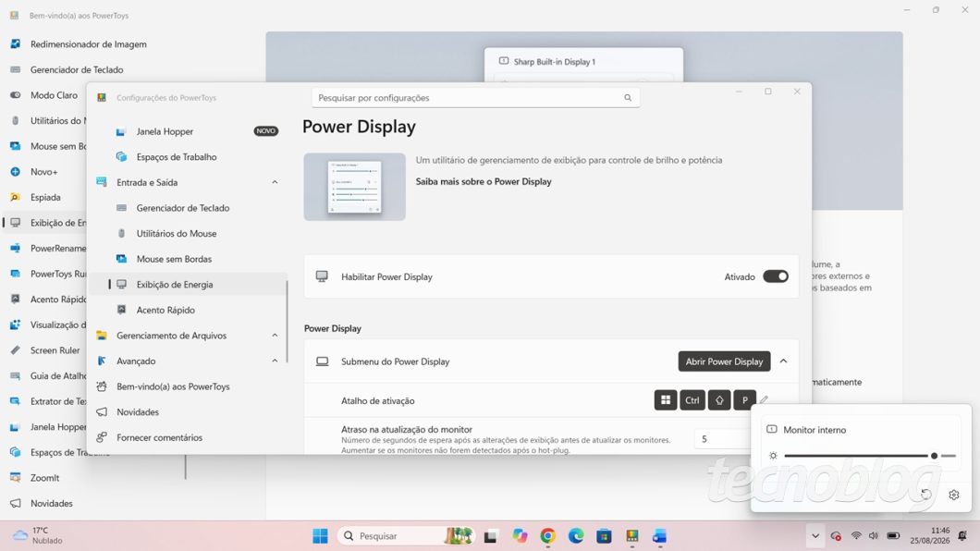Open settings gear in Power Display flyout

click(x=954, y=495)
